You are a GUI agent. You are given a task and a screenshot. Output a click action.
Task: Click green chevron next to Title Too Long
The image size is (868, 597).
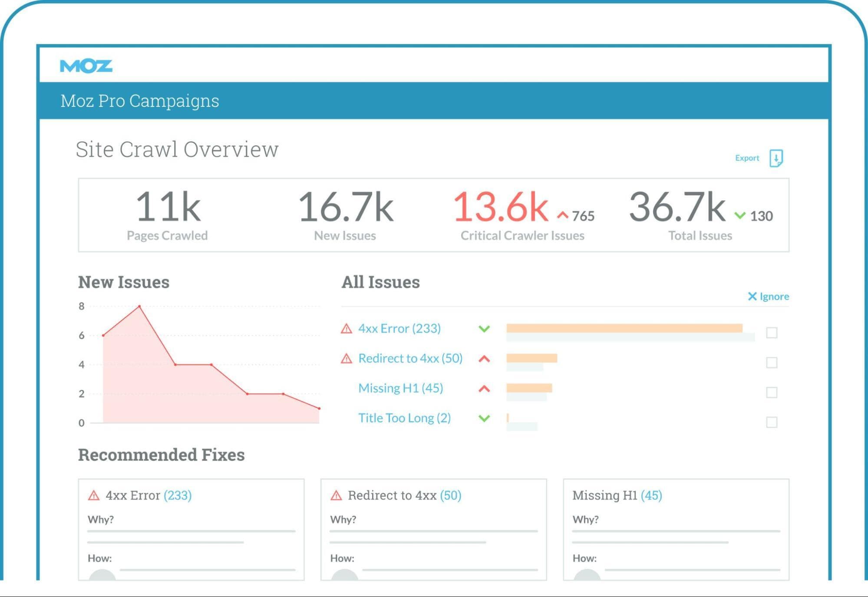point(484,418)
